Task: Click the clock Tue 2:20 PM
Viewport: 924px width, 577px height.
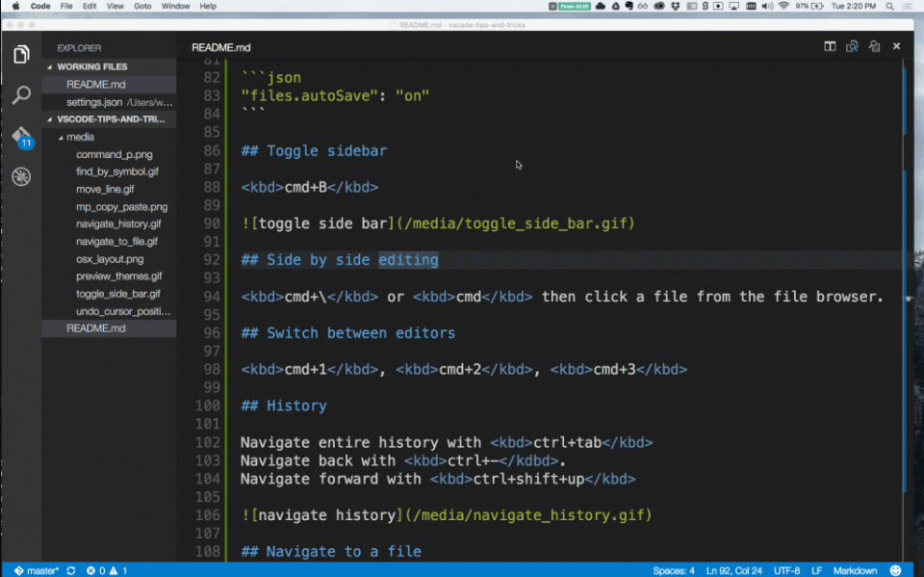Action: click(x=854, y=6)
